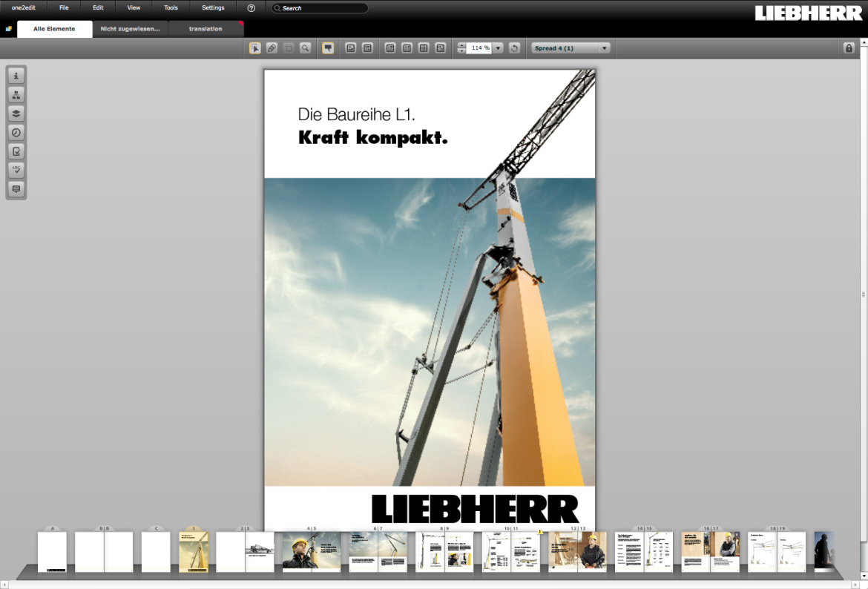This screenshot has height=589, width=868.
Task: Select the 4|5 spread thumbnail
Action: click(x=312, y=551)
